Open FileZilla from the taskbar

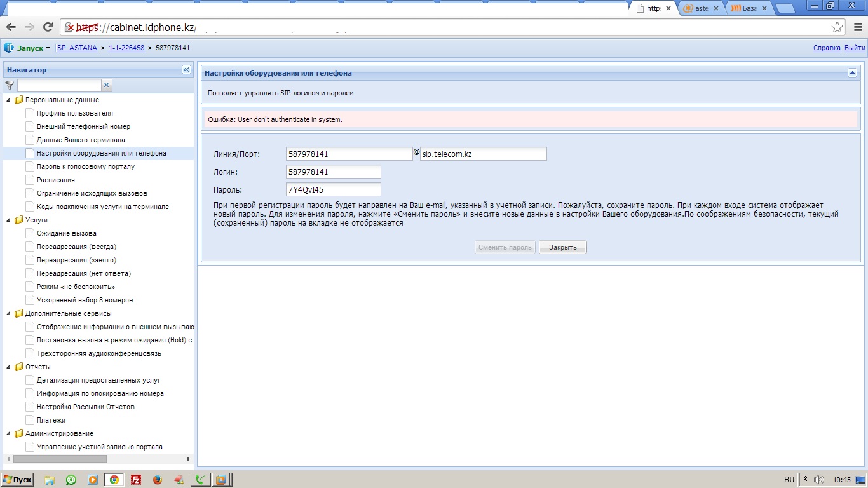pos(135,480)
